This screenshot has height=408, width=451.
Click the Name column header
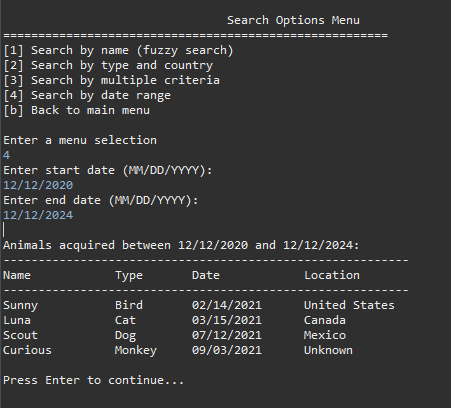pyautogui.click(x=17, y=275)
